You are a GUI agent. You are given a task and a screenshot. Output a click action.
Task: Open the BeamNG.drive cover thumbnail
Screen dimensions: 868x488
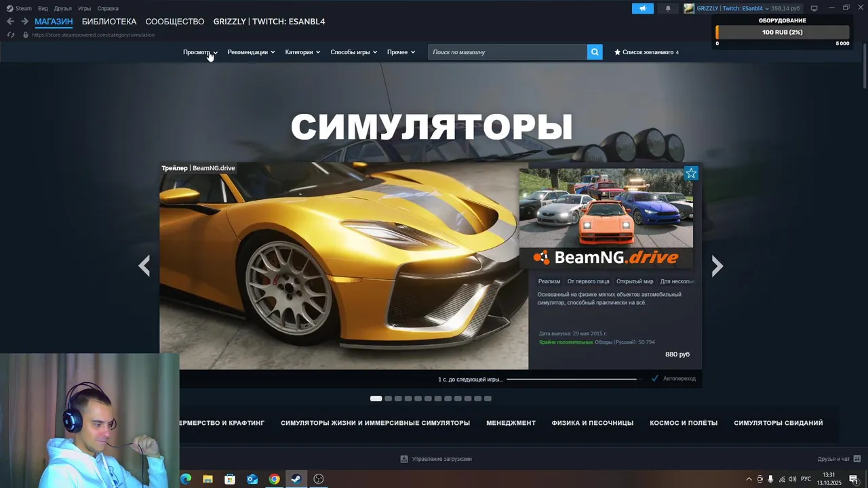coord(606,217)
